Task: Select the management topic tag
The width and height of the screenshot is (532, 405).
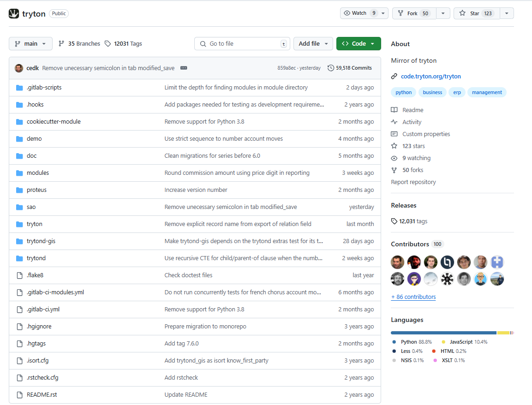Action: tap(486, 92)
